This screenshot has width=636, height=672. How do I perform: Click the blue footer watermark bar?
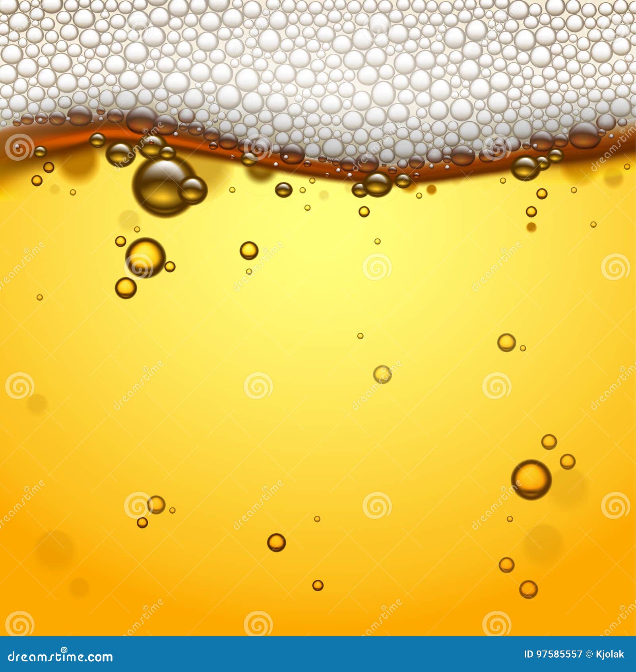click(318, 654)
